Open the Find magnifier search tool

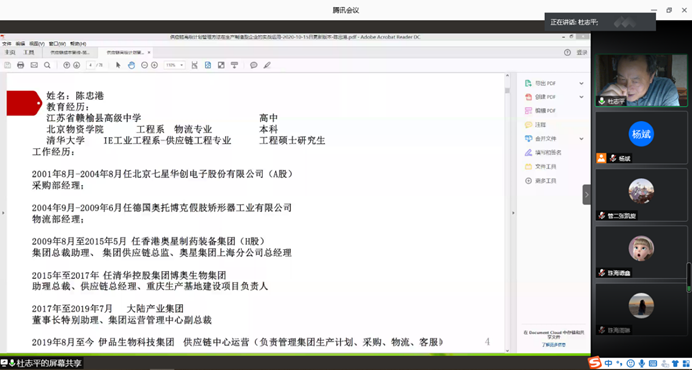pos(47,65)
